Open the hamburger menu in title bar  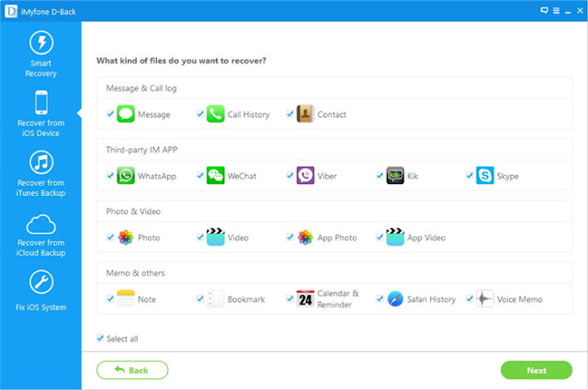556,11
